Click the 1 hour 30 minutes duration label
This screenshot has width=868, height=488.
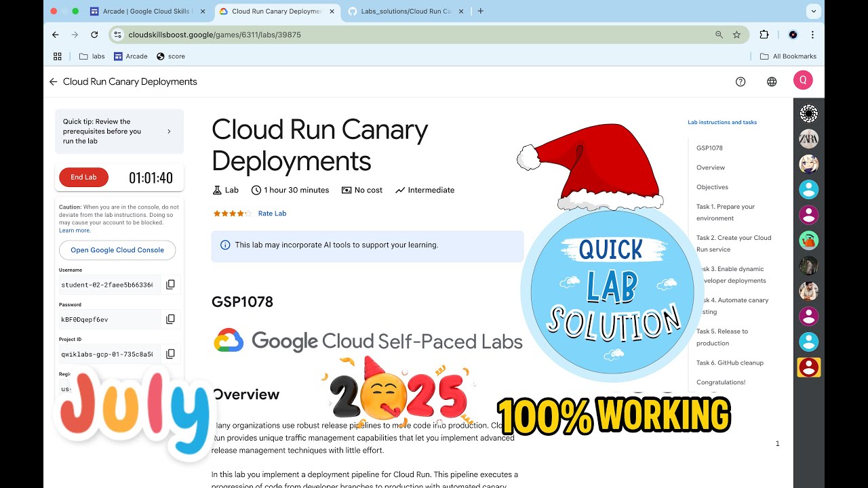click(290, 190)
